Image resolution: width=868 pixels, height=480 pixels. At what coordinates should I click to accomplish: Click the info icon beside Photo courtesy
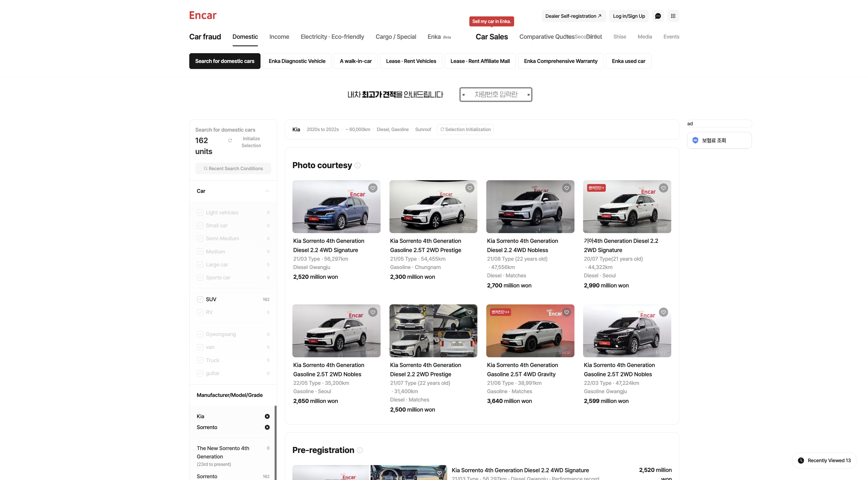coord(358,166)
